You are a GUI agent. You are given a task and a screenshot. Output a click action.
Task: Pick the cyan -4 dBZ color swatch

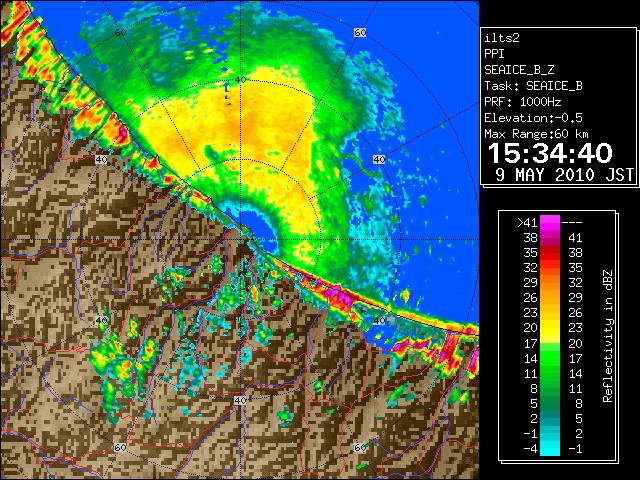[x=550, y=449]
